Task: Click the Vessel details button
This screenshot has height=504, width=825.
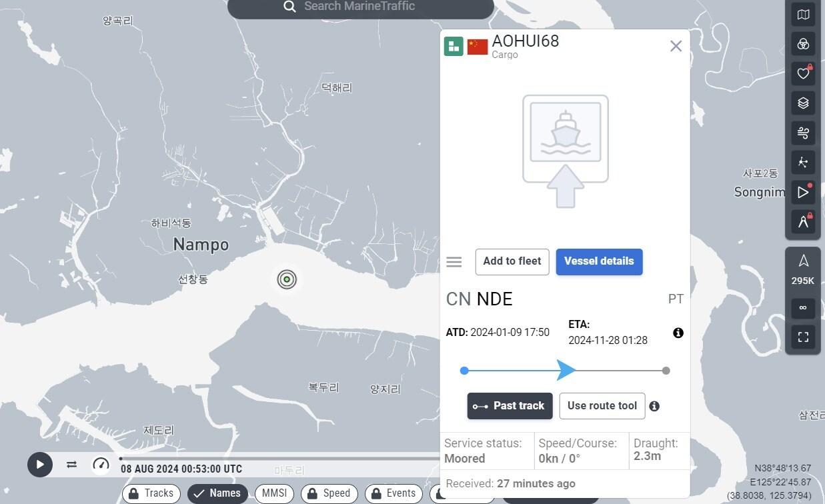Action: [599, 261]
